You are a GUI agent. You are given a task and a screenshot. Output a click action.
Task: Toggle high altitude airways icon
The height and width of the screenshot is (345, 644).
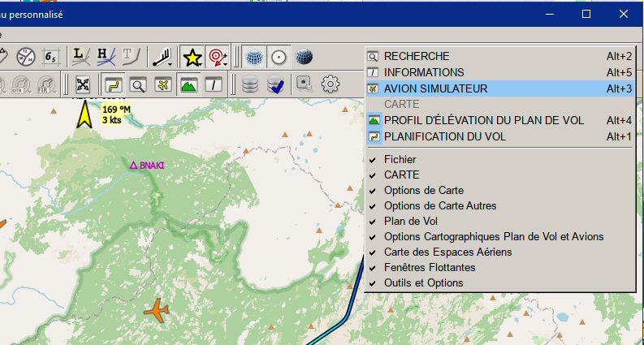(106, 57)
